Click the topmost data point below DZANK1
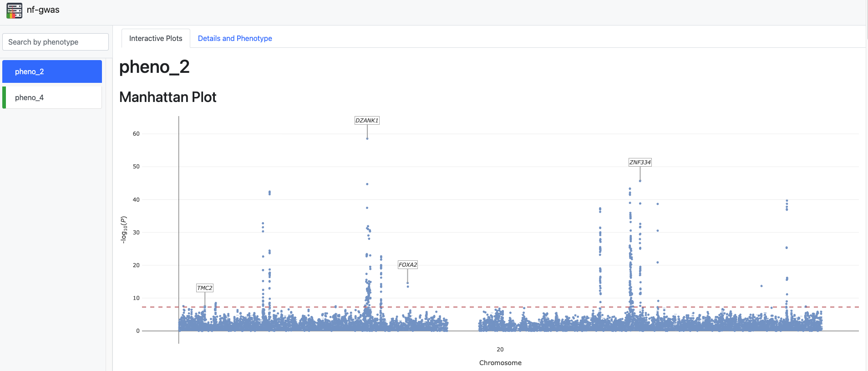 [x=367, y=138]
